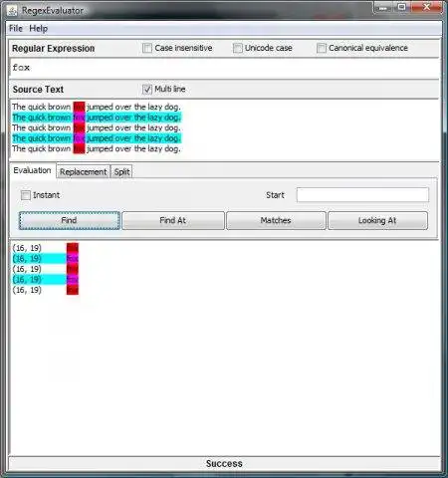The image size is (448, 478).
Task: Click the third source text line
Action: point(97,127)
